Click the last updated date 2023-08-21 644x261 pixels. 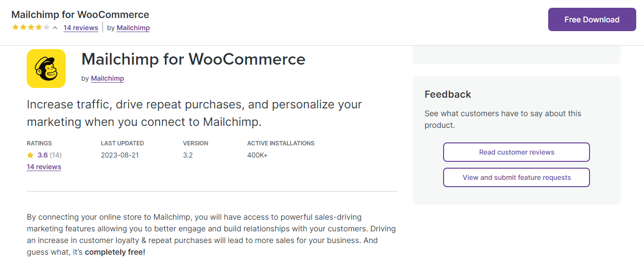pyautogui.click(x=120, y=156)
